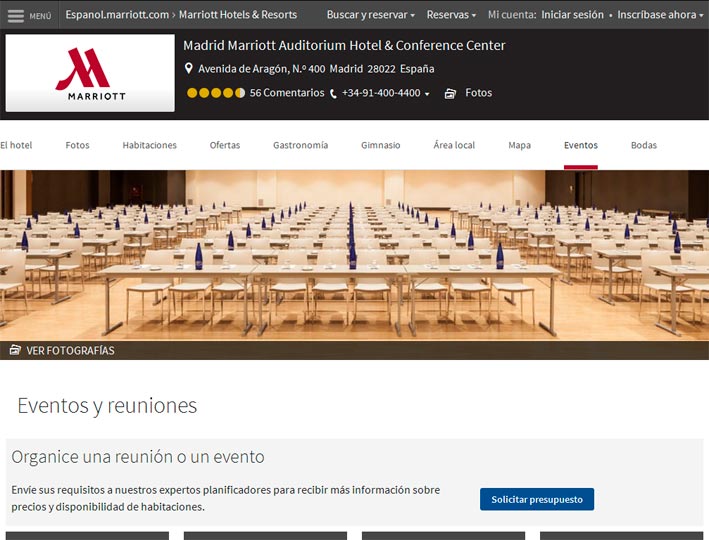
Task: Click the Mi cuenta label
Action: pos(512,15)
